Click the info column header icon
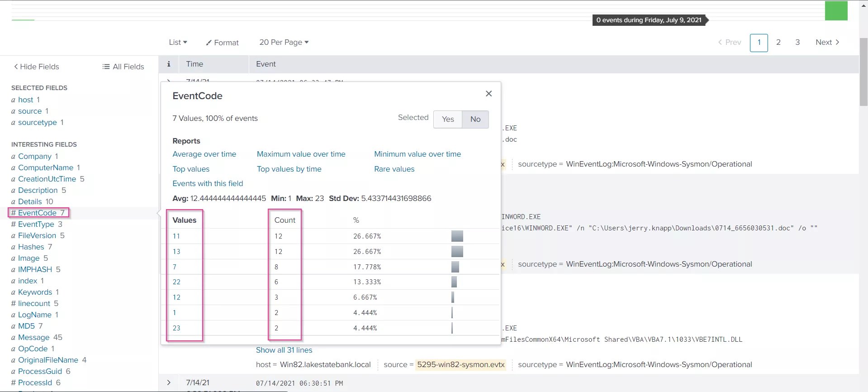The height and width of the screenshot is (392, 868). point(169,64)
